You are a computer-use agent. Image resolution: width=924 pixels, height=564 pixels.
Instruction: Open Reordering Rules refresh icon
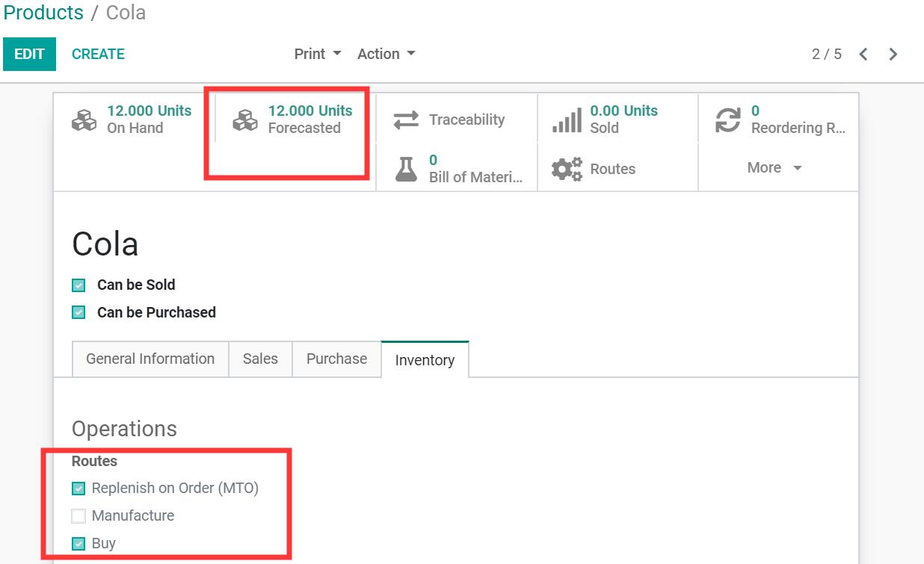[727, 120]
